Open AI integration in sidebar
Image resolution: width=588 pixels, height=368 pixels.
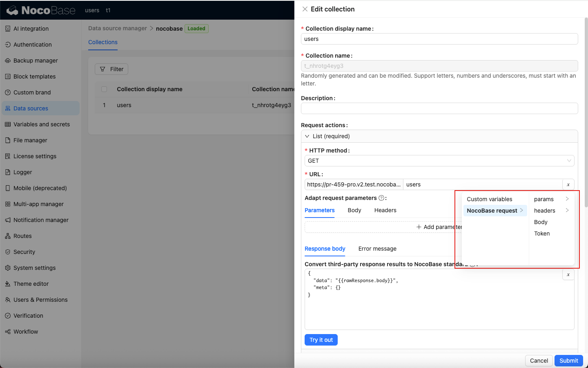31,29
